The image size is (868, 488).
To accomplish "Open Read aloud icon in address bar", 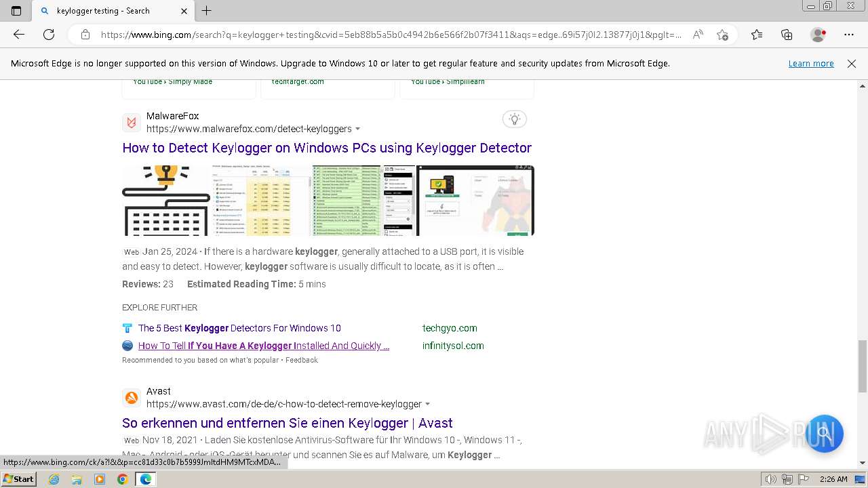I will 698,35.
